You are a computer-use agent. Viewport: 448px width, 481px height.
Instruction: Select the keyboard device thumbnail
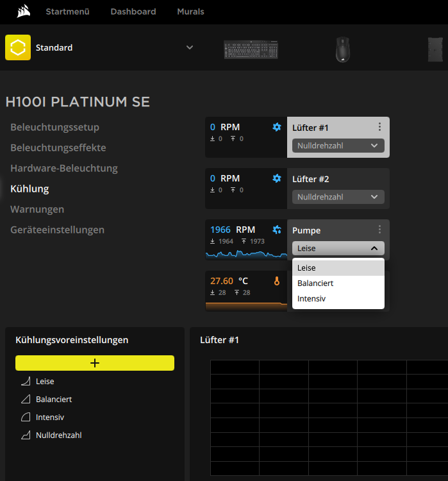pyautogui.click(x=251, y=49)
